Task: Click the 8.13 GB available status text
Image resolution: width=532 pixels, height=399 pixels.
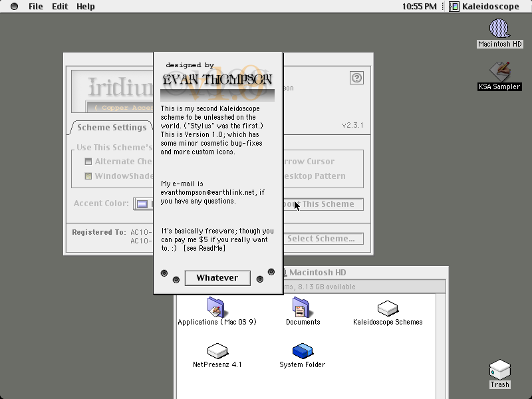Action: tap(327, 287)
